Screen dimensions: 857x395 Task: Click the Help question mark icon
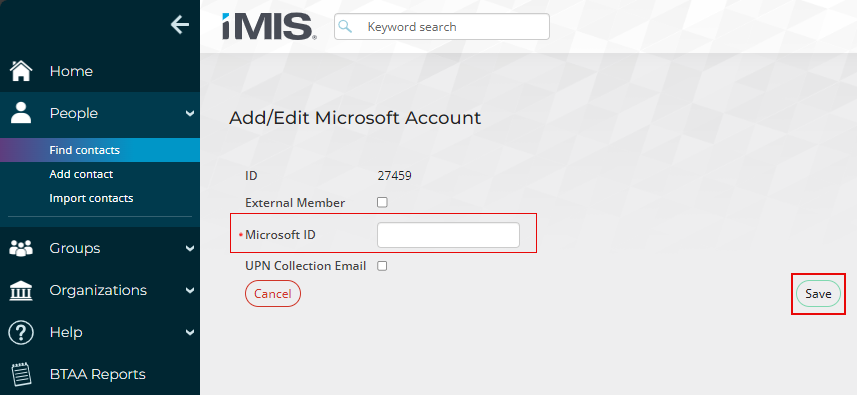(21, 332)
